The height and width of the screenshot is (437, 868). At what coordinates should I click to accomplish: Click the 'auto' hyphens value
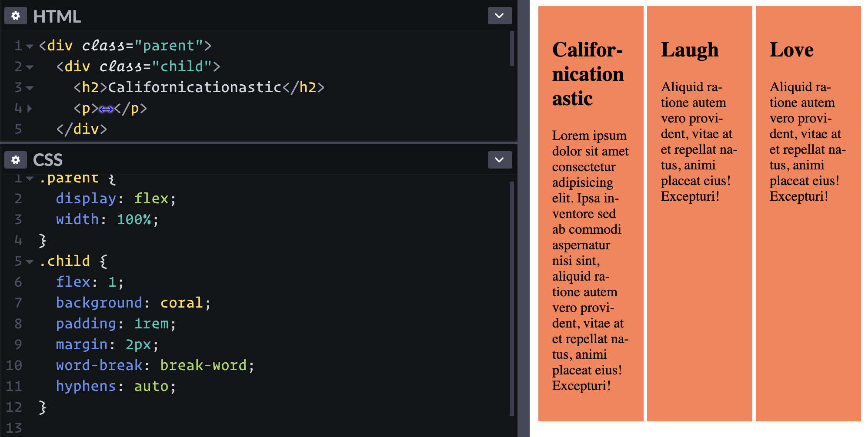[x=151, y=386]
